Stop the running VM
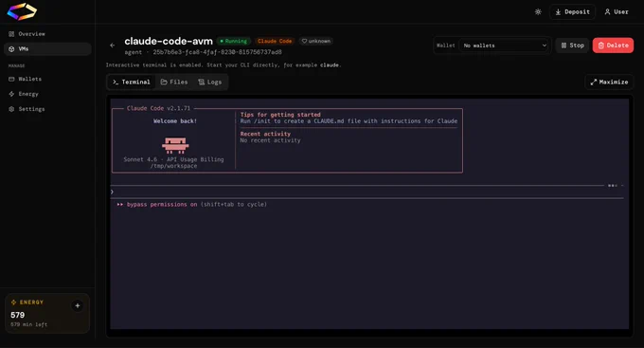The image size is (644, 348). click(572, 46)
